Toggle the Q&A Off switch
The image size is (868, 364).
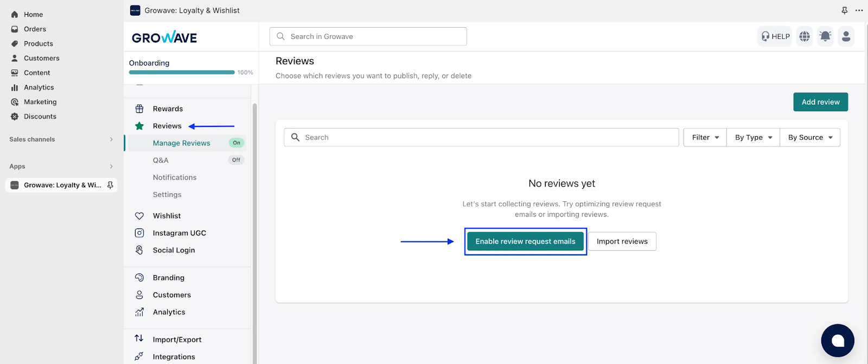click(x=236, y=160)
